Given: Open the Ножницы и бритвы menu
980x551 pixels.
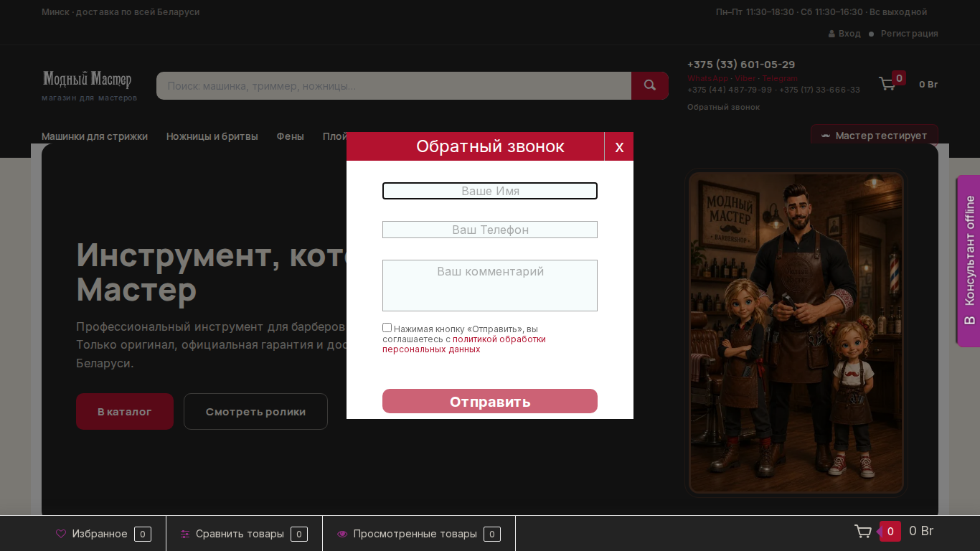Looking at the screenshot, I should click(212, 136).
